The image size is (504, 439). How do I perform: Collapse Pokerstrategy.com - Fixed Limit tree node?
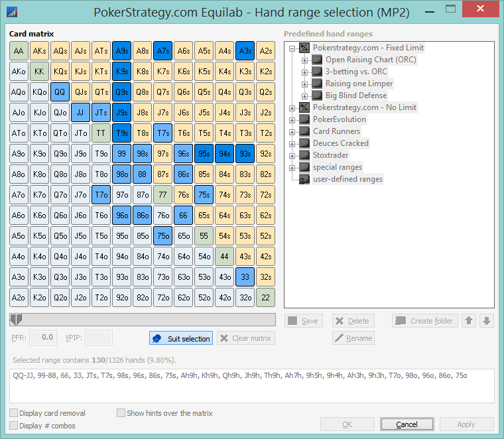pyautogui.click(x=292, y=48)
